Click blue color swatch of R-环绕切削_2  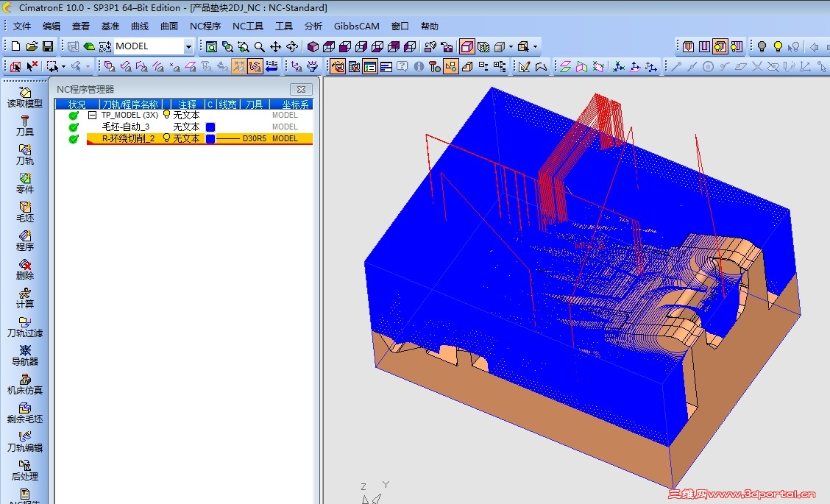pyautogui.click(x=210, y=139)
